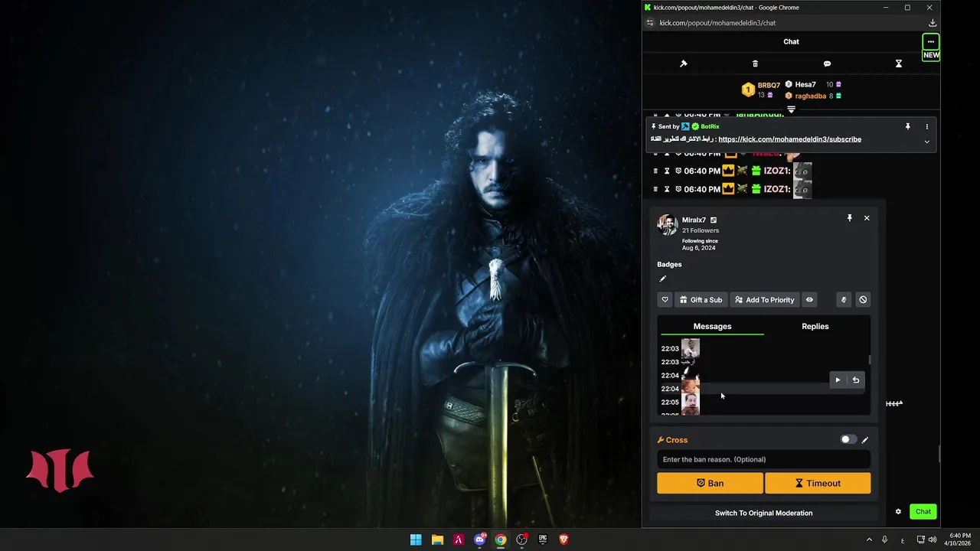Toggle the Cross switch
The height and width of the screenshot is (551, 980).
(x=848, y=440)
